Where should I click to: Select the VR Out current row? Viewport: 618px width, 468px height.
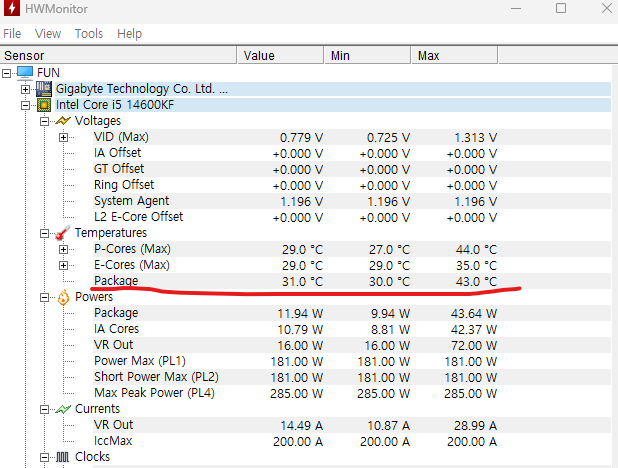point(352,425)
